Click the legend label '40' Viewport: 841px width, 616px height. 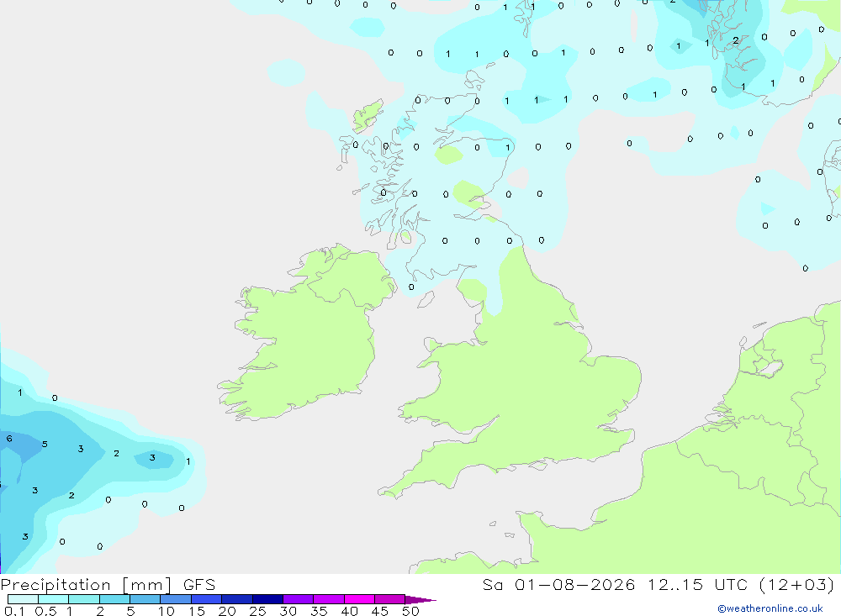pyautogui.click(x=349, y=611)
